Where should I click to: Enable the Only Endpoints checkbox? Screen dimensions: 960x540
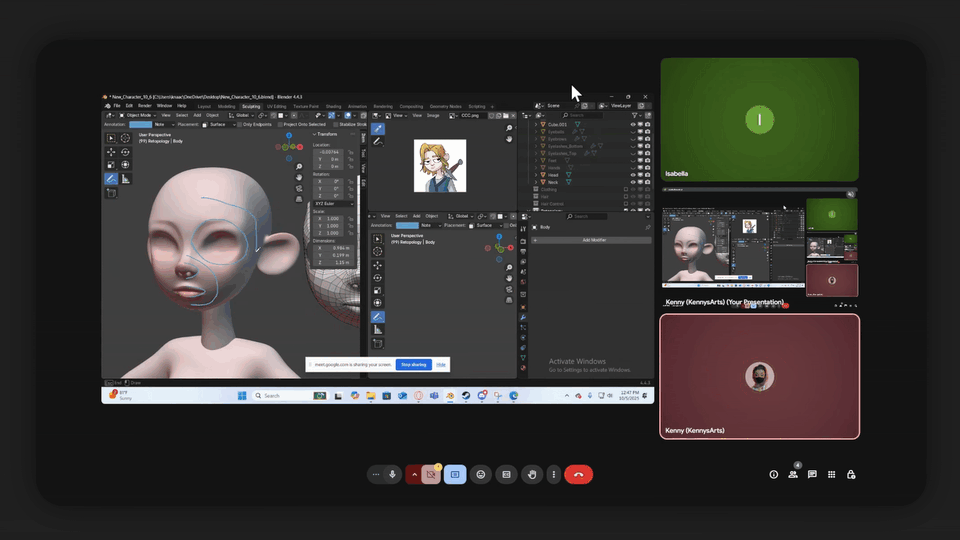239,124
